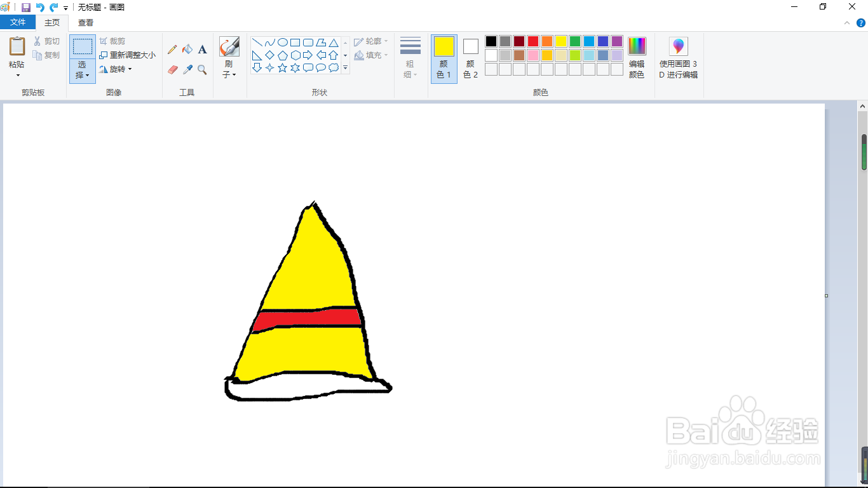
Task: Switch to the Home (主页) tab
Action: coord(52,22)
